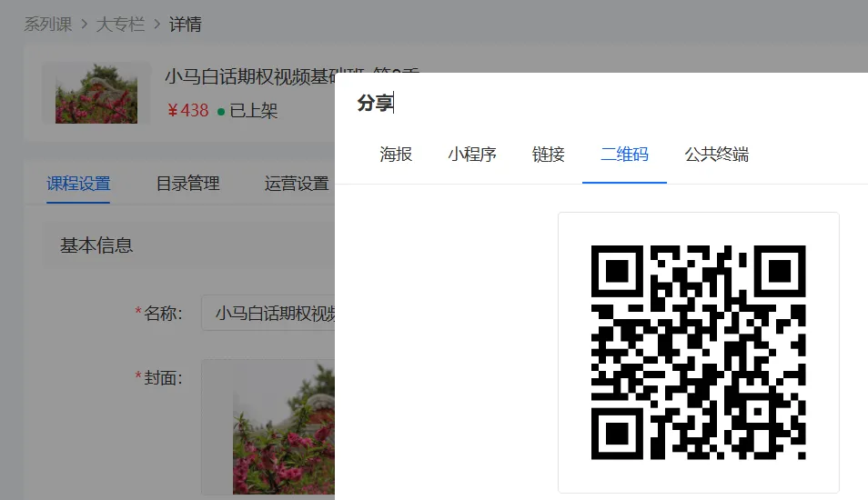Click into the 名称 input field
Viewport: 868px width, 500px height.
point(268,313)
